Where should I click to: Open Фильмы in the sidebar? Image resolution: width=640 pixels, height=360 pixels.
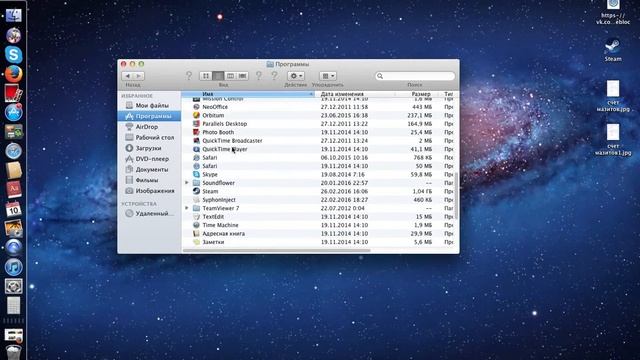click(x=149, y=180)
